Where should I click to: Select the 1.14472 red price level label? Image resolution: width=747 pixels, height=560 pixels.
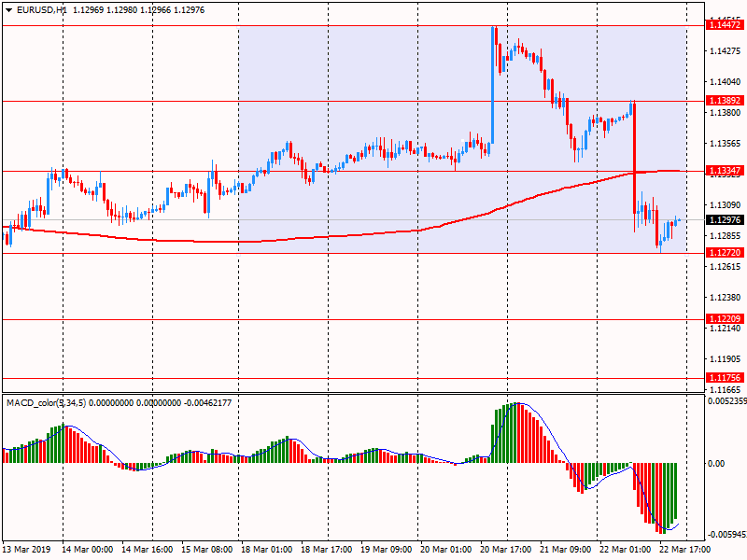coord(725,25)
